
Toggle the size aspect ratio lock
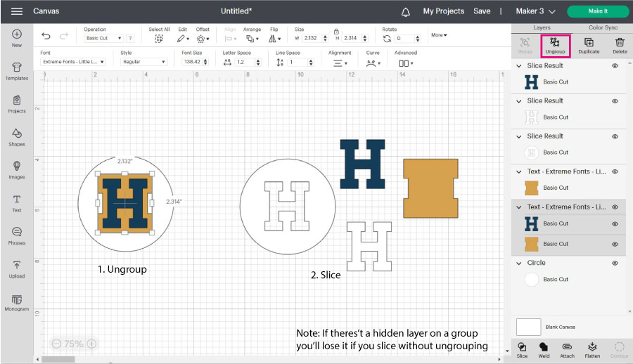(x=336, y=31)
